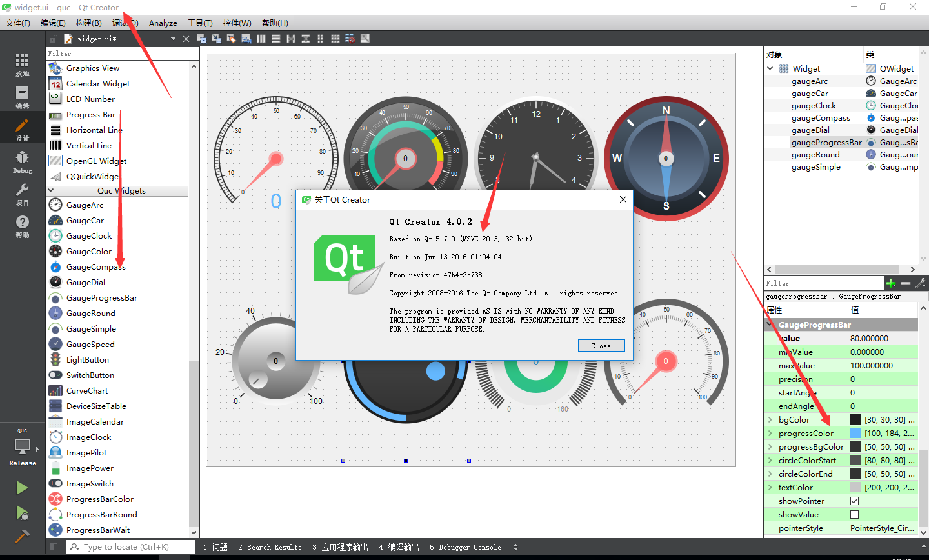This screenshot has height=560, width=929.
Task: Select the Edit Widgets mode toolbar icon
Action: point(201,39)
